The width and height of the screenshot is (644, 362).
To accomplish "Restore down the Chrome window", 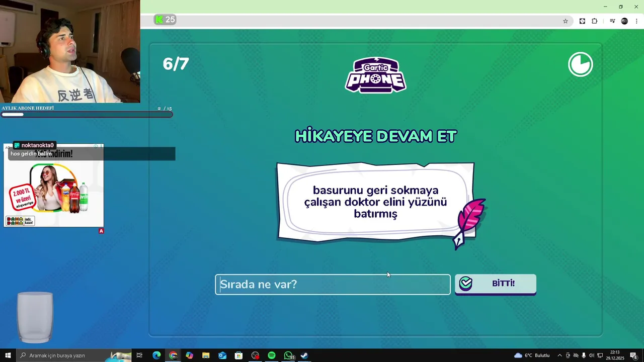I will (621, 7).
